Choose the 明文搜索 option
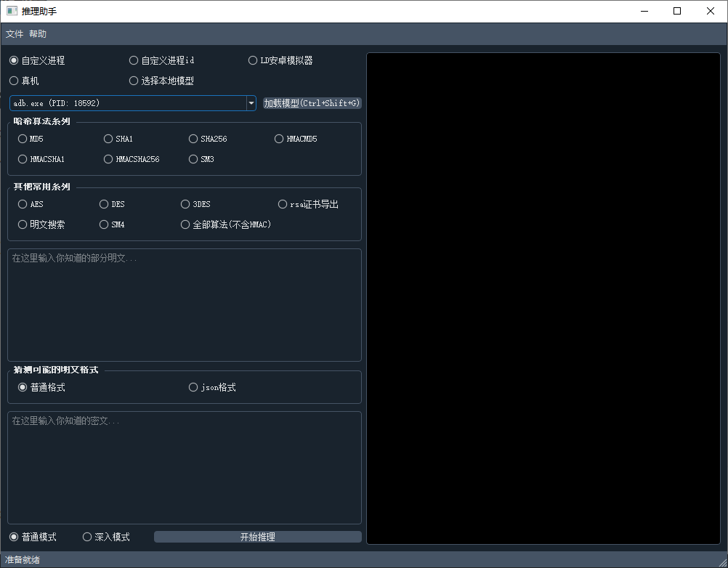The height and width of the screenshot is (568, 728). coord(41,224)
